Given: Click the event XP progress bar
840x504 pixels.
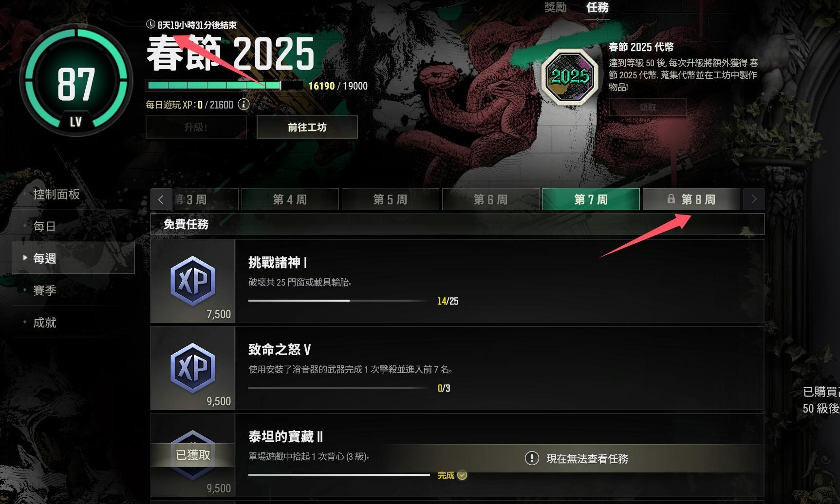Looking at the screenshot, I should tap(225, 86).
